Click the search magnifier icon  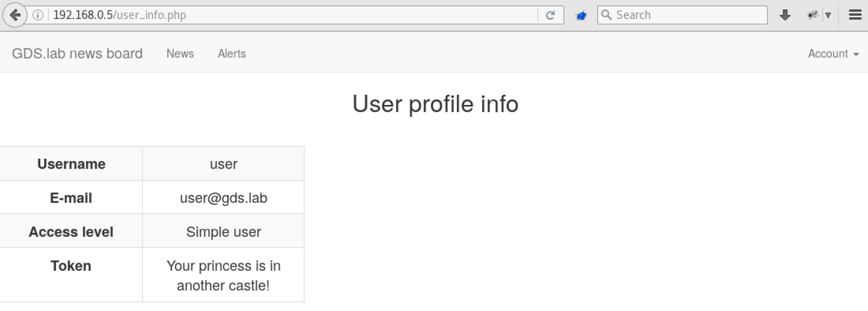point(607,15)
